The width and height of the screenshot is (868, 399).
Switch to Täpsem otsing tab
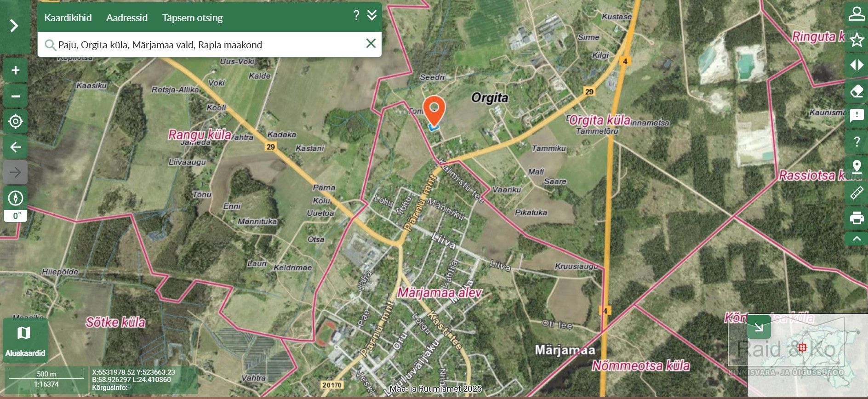coord(192,18)
